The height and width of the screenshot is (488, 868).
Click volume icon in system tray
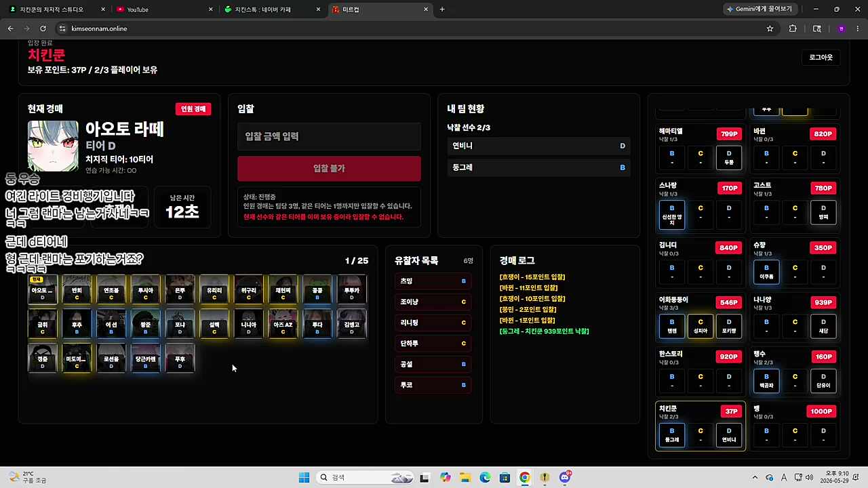pyautogui.click(x=810, y=478)
